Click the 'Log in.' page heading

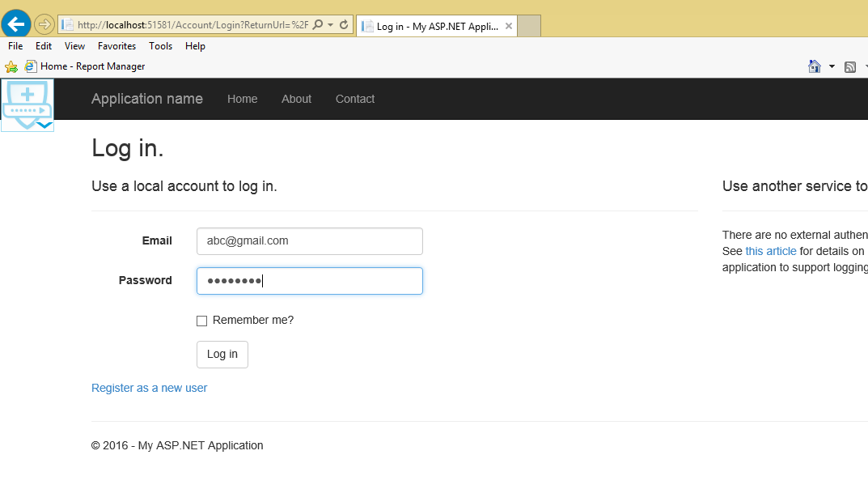point(127,148)
